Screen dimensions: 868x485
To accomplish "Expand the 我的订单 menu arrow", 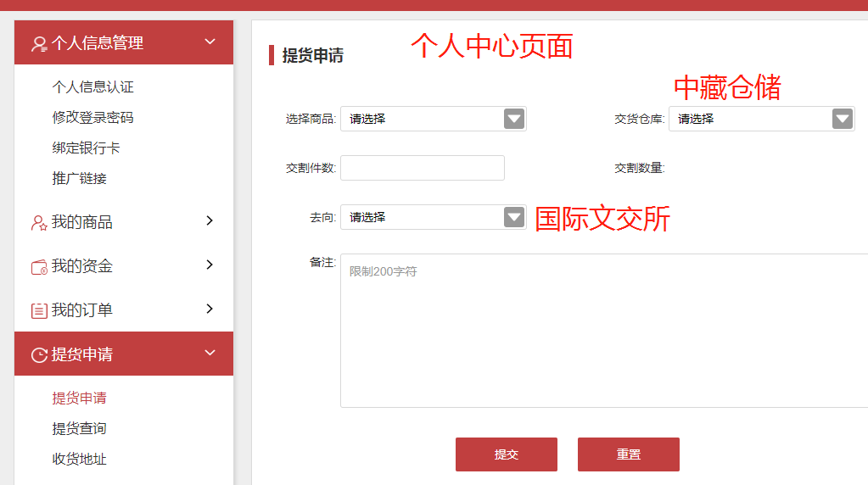I will click(210, 309).
